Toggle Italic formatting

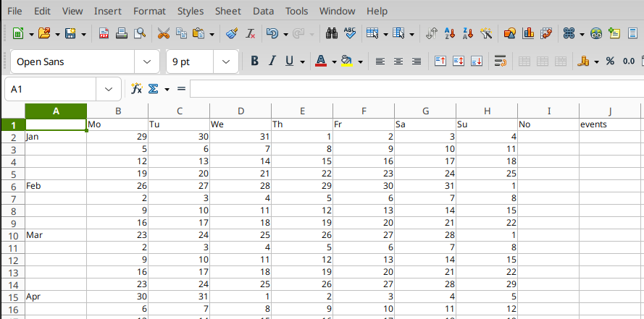pyautogui.click(x=272, y=61)
